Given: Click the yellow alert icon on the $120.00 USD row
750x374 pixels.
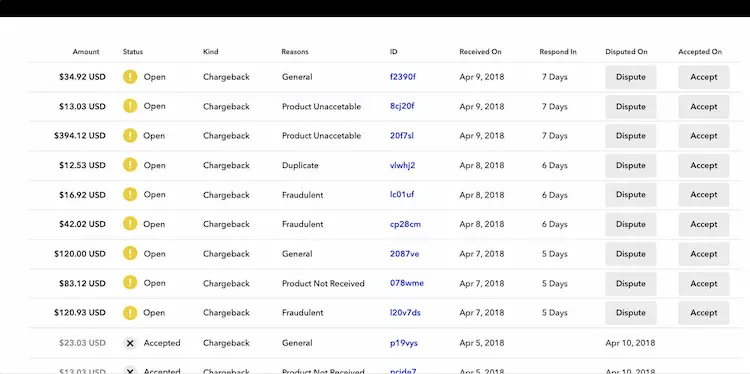Looking at the screenshot, I should [130, 254].
